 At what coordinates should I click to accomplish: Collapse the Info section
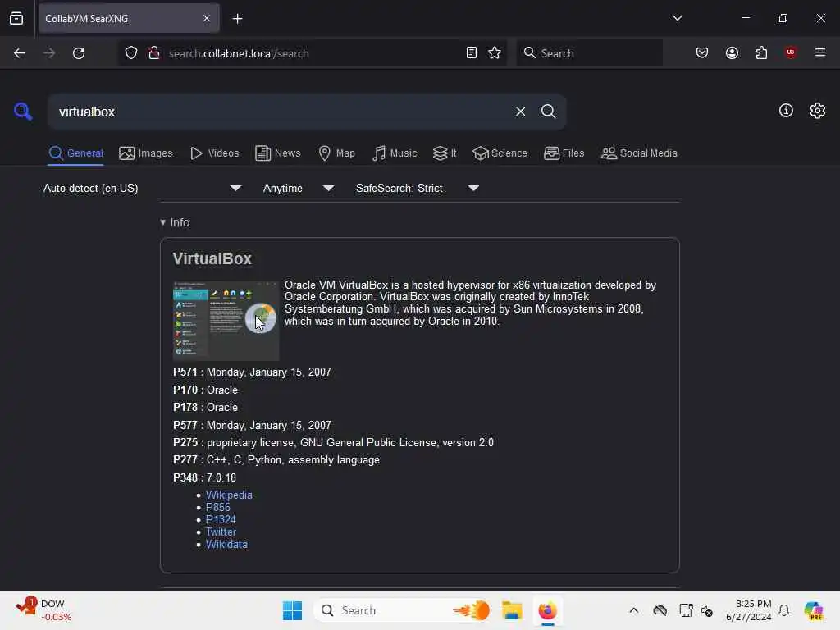[176, 222]
